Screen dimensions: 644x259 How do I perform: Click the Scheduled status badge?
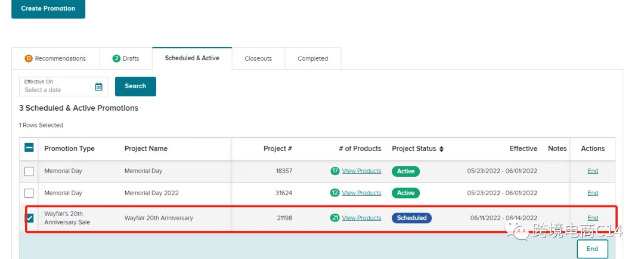point(411,217)
